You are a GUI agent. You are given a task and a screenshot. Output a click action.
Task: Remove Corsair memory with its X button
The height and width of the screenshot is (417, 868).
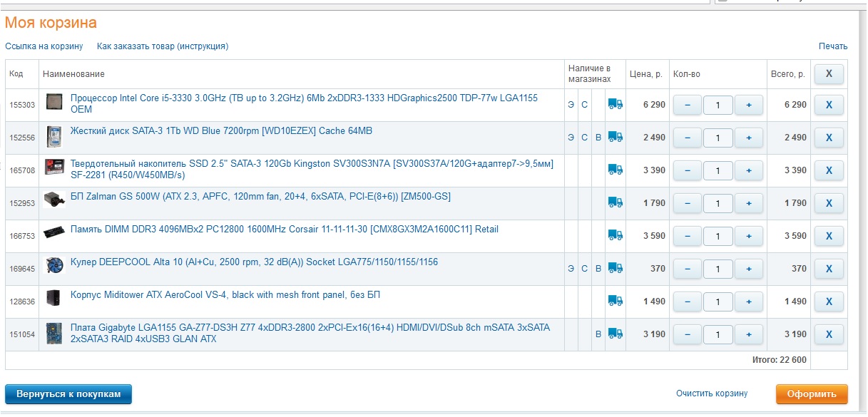click(829, 236)
